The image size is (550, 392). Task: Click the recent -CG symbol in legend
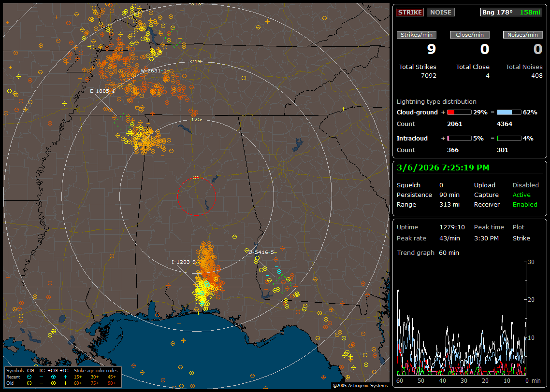pos(29,377)
